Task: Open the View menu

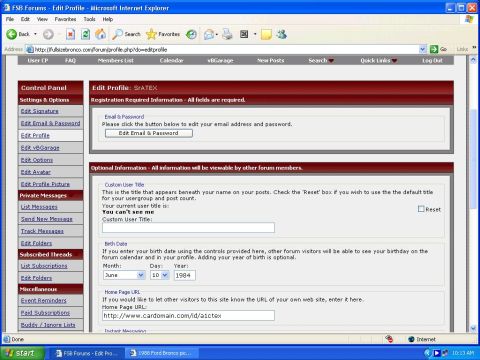Action: pyautogui.click(x=42, y=19)
